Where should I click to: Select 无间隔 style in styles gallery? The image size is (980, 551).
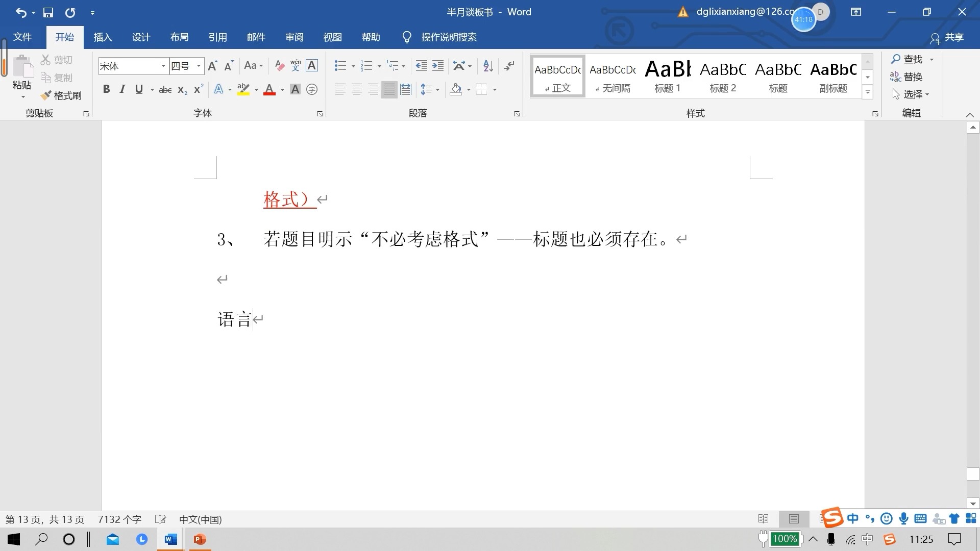pos(612,77)
